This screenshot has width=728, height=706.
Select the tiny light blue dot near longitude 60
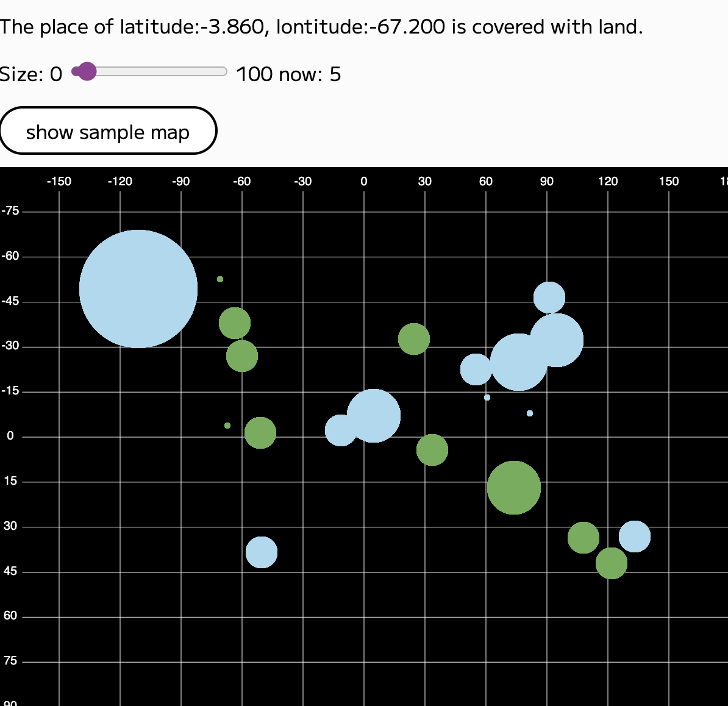[x=487, y=398]
